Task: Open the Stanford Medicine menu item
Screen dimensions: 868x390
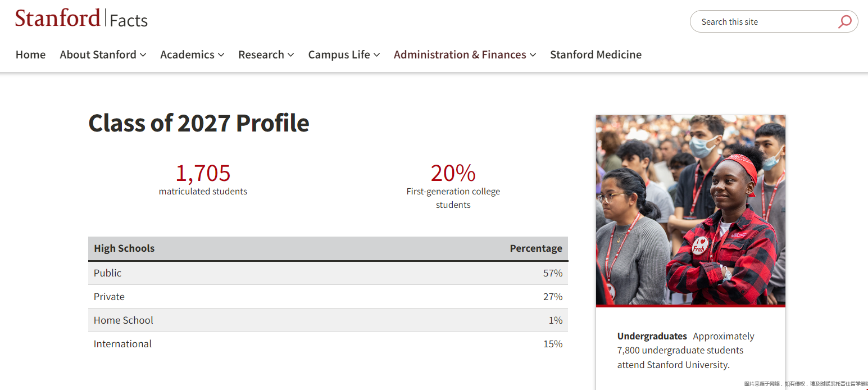Action: pos(596,55)
